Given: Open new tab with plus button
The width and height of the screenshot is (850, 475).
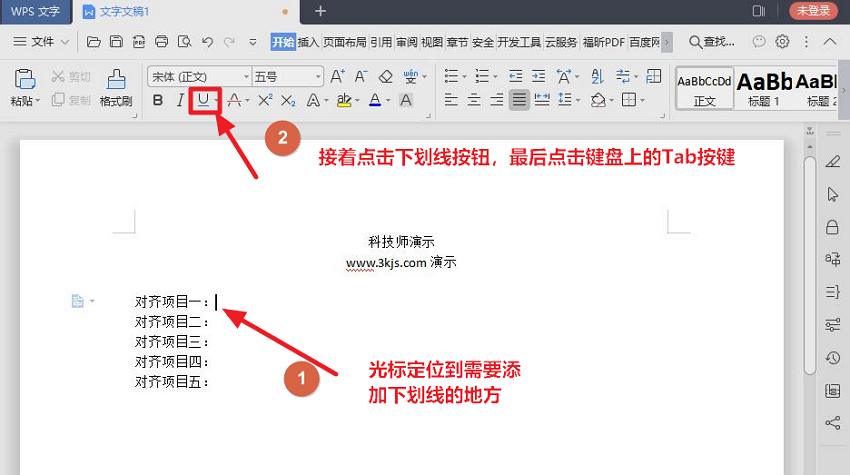Looking at the screenshot, I should pyautogui.click(x=320, y=11).
